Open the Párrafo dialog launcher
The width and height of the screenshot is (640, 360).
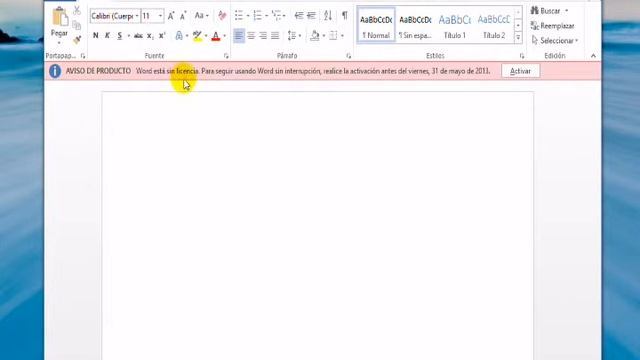pos(349,56)
